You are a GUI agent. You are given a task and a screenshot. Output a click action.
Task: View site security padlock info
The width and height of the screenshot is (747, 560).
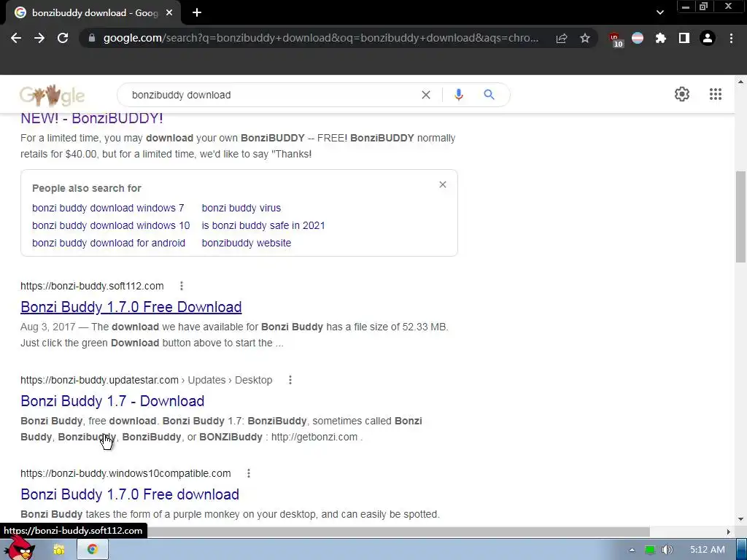(92, 38)
